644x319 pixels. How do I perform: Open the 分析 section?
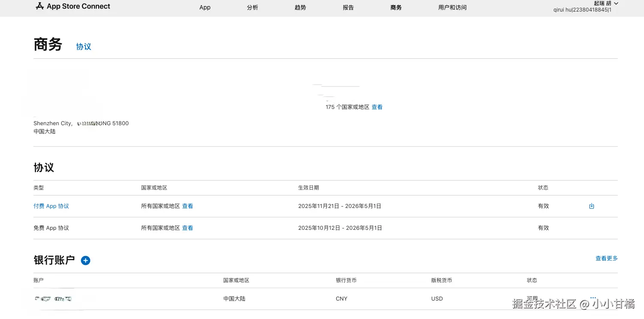252,7
